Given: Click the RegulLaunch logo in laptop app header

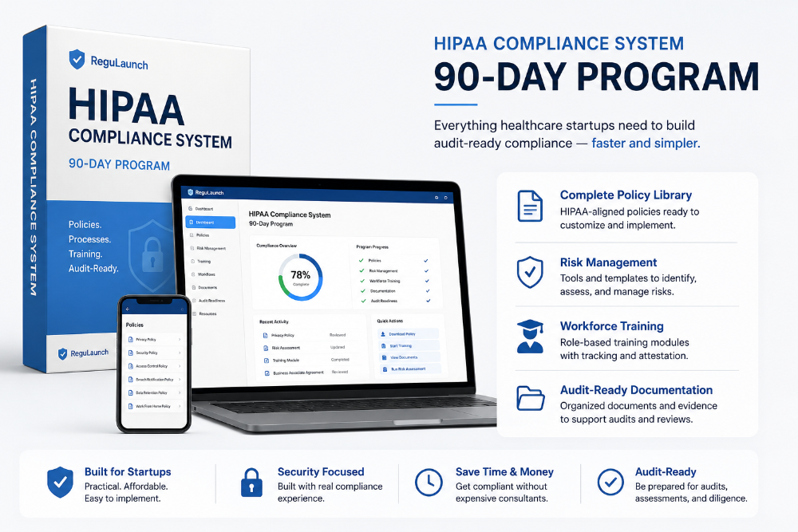Looking at the screenshot, I should [x=206, y=192].
